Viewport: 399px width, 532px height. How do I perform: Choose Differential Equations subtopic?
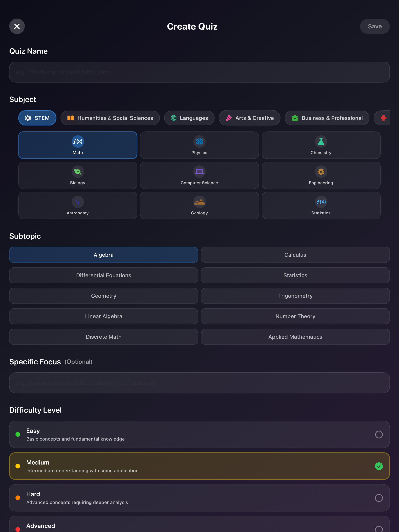[x=103, y=275]
